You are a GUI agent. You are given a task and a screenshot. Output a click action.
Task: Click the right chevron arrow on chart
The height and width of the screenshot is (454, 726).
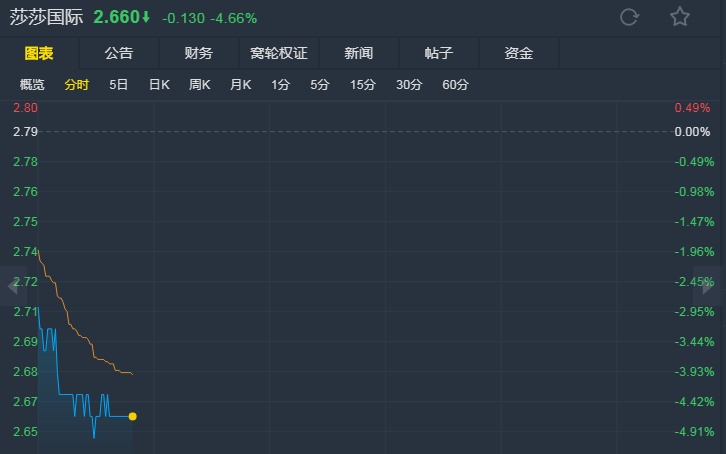tap(713, 287)
